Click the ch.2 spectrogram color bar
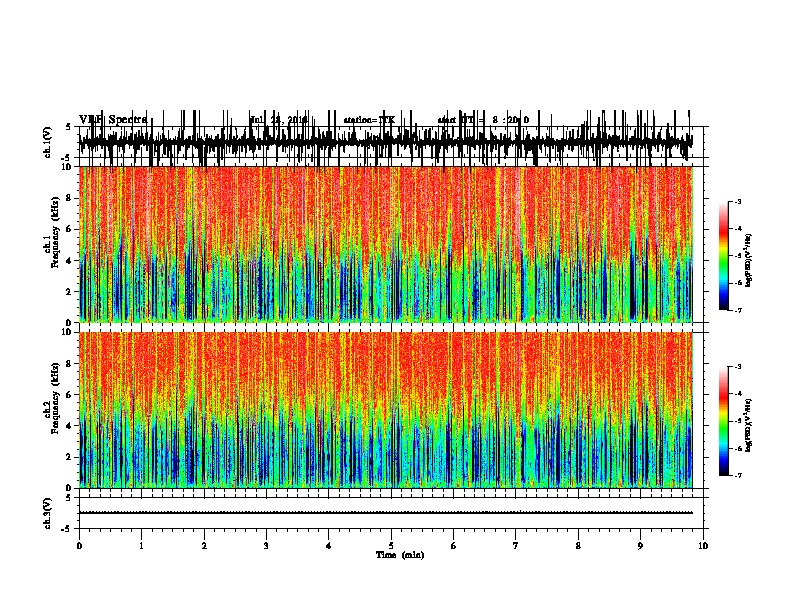 [x=723, y=421]
